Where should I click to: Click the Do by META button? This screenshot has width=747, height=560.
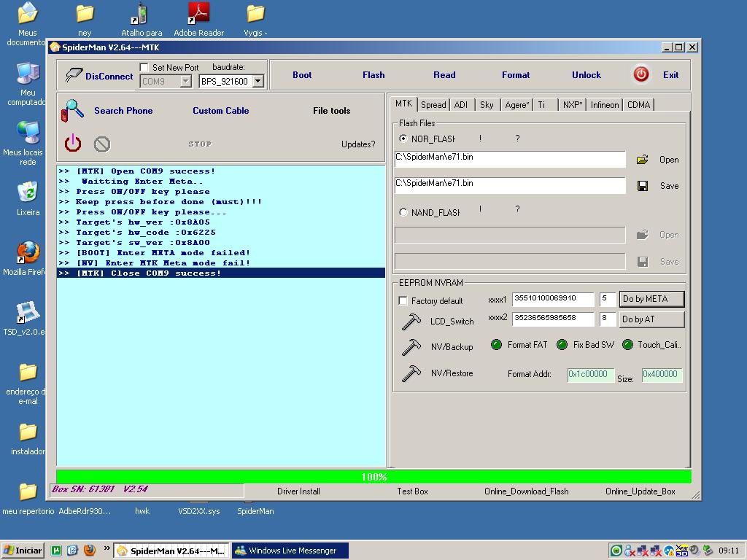tap(651, 299)
